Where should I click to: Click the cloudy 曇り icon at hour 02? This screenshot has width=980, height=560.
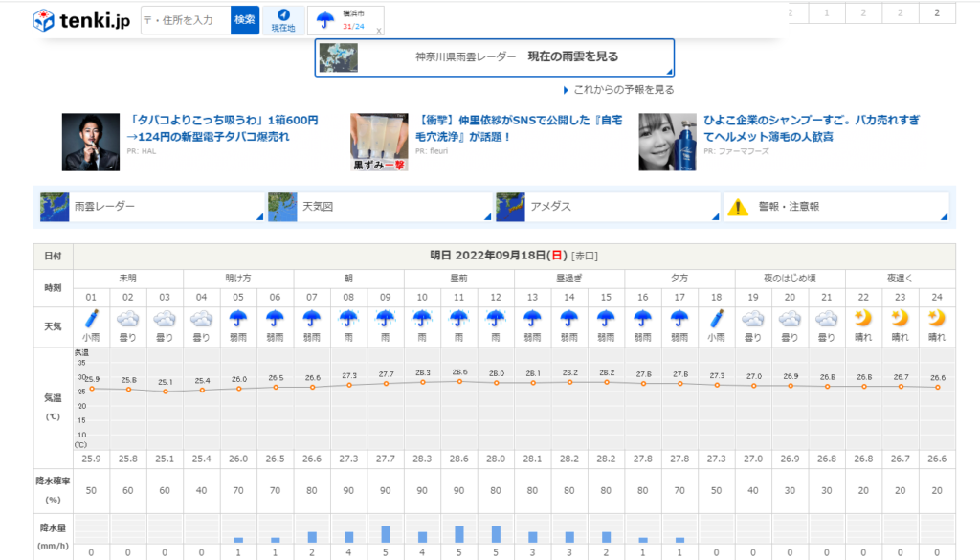128,319
